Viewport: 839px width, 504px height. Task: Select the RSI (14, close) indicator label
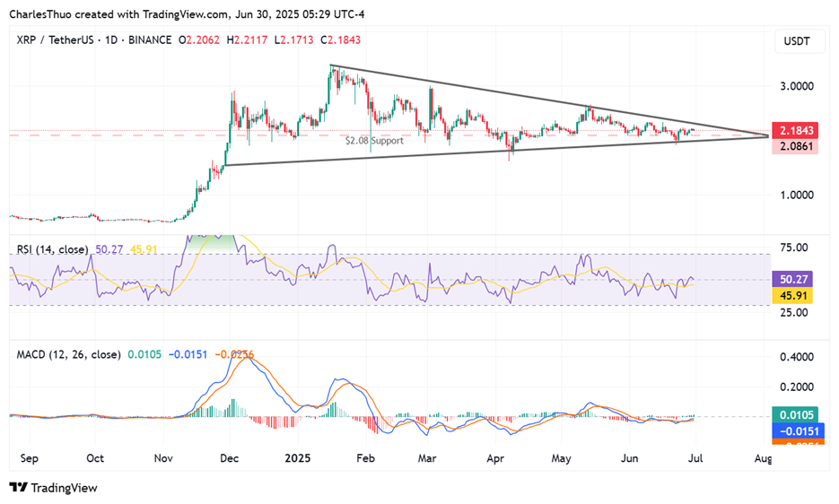(x=52, y=249)
